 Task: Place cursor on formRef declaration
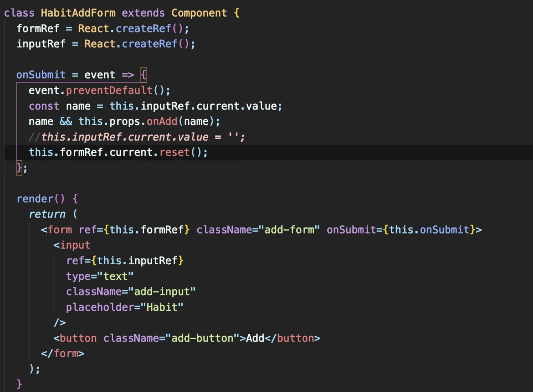pyautogui.click(x=38, y=29)
